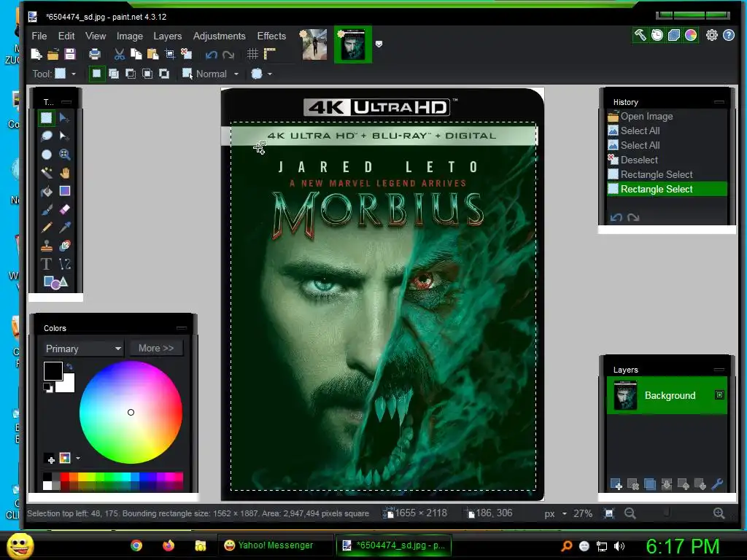
Task: Select the Magic Wand tool
Action: click(46, 173)
